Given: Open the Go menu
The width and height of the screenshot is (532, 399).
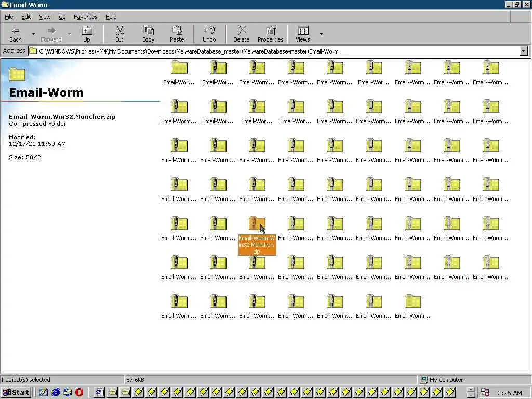Looking at the screenshot, I should pyautogui.click(x=62, y=17).
